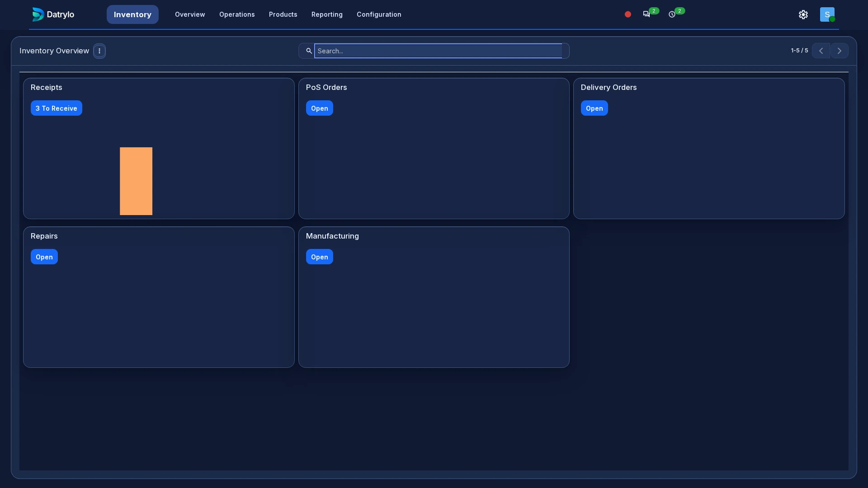Click Open on the Delivery Orders card
868x488 pixels.
pos(594,108)
